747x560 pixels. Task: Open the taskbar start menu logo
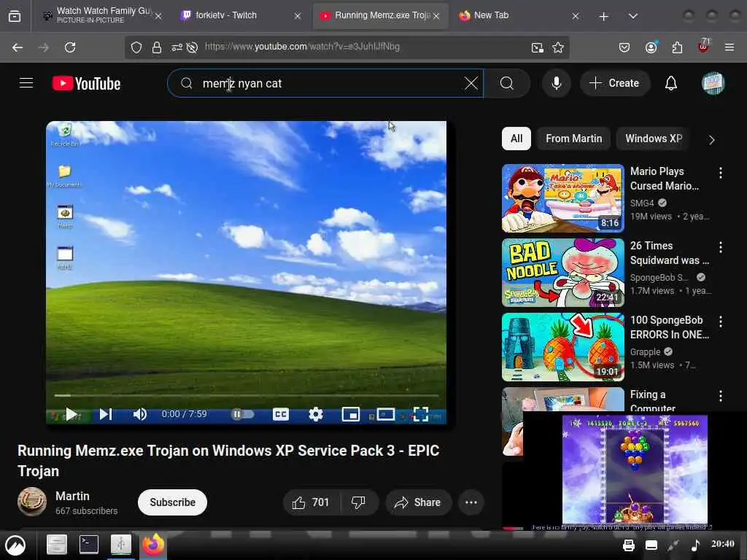click(15, 545)
